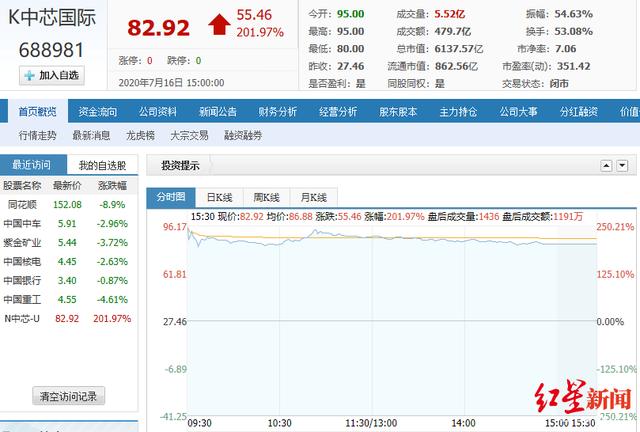Click the 成交量 value 5.52亿
The image size is (640, 432).
[450, 14]
